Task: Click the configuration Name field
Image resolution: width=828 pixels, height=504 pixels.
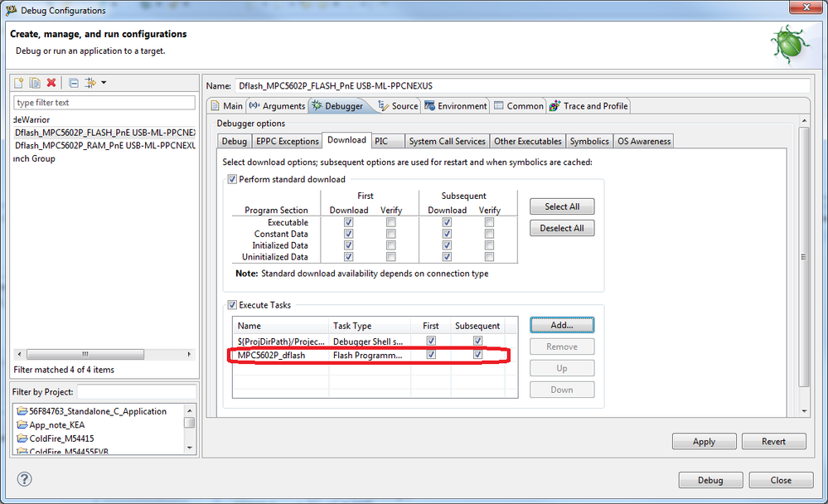Action: [x=522, y=85]
